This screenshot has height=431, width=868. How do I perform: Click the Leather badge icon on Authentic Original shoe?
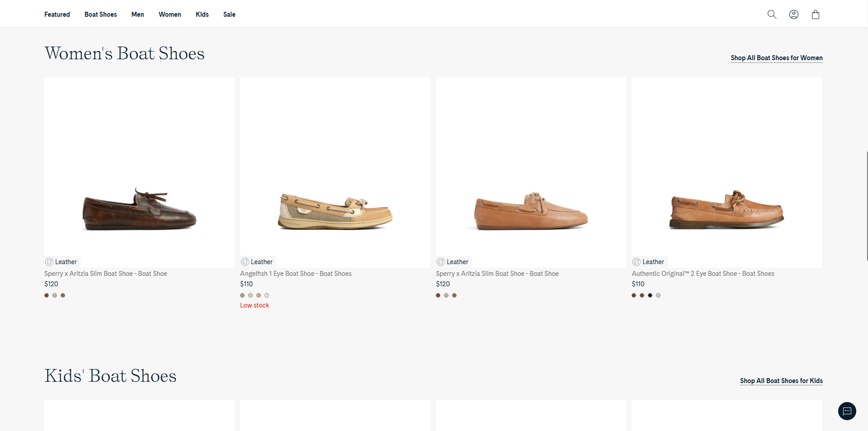(636, 261)
